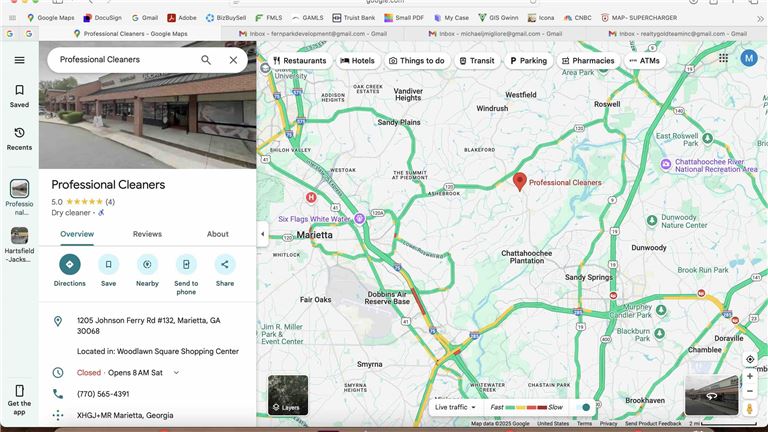Open the Live traffic dropdown

(453, 407)
